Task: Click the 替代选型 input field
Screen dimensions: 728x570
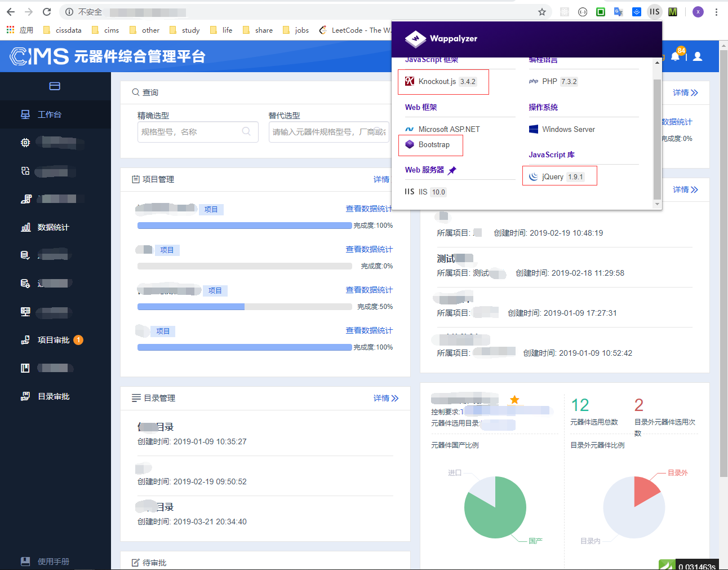Action: pos(329,131)
